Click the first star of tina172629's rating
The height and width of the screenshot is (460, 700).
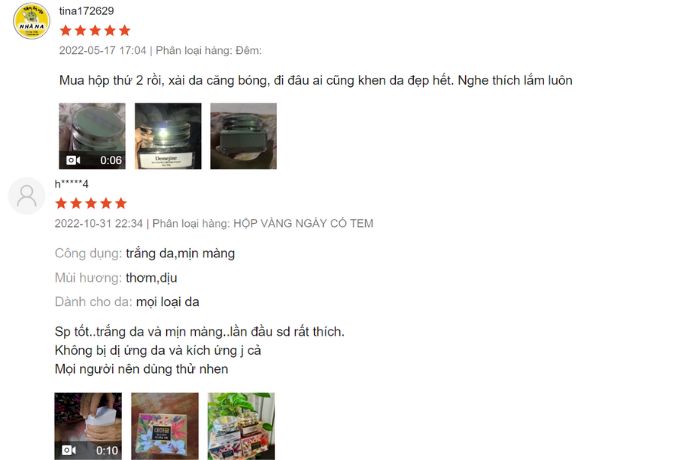pyautogui.click(x=66, y=30)
